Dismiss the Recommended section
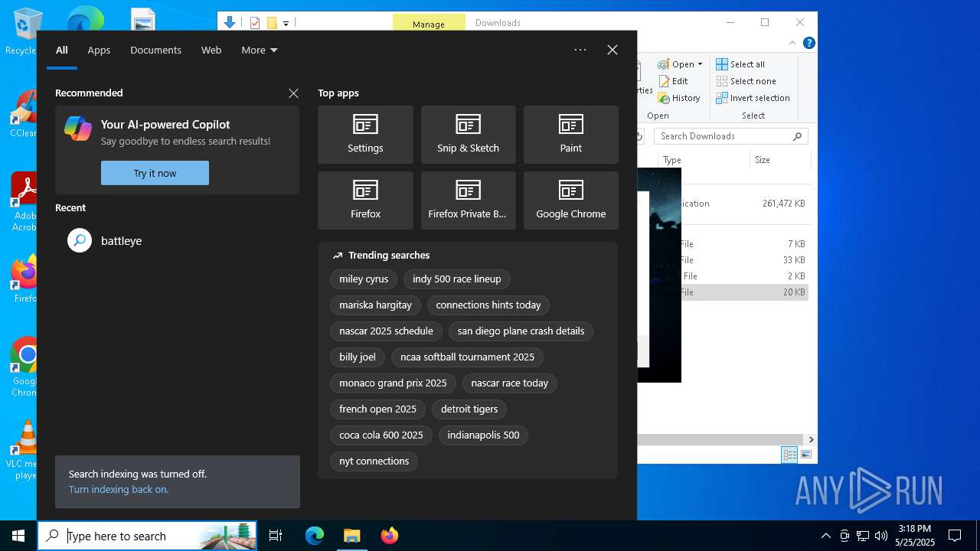 point(293,93)
